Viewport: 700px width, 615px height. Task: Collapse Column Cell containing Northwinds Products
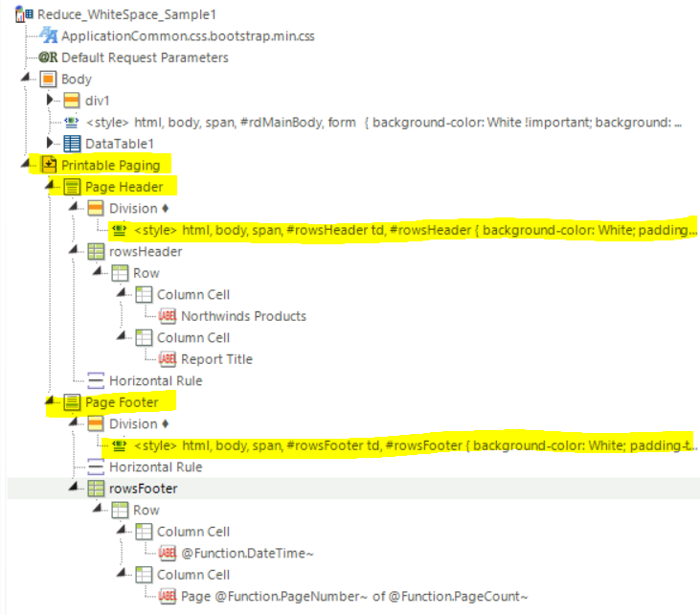click(121, 293)
